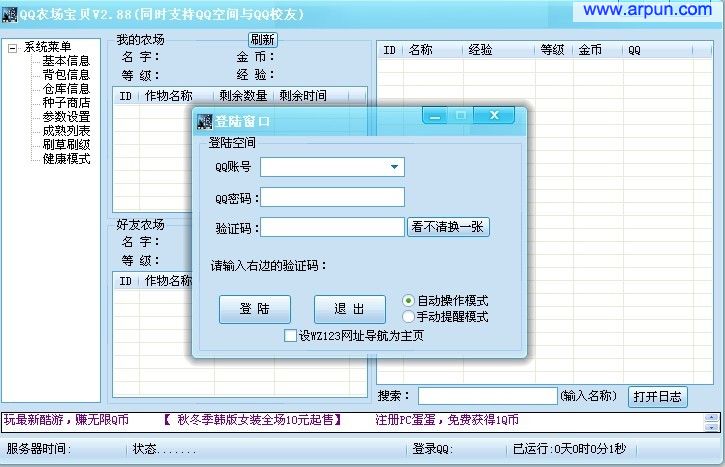This screenshot has width=725, height=467.
Task: Click the 搜索 name input field
Action: point(487,396)
